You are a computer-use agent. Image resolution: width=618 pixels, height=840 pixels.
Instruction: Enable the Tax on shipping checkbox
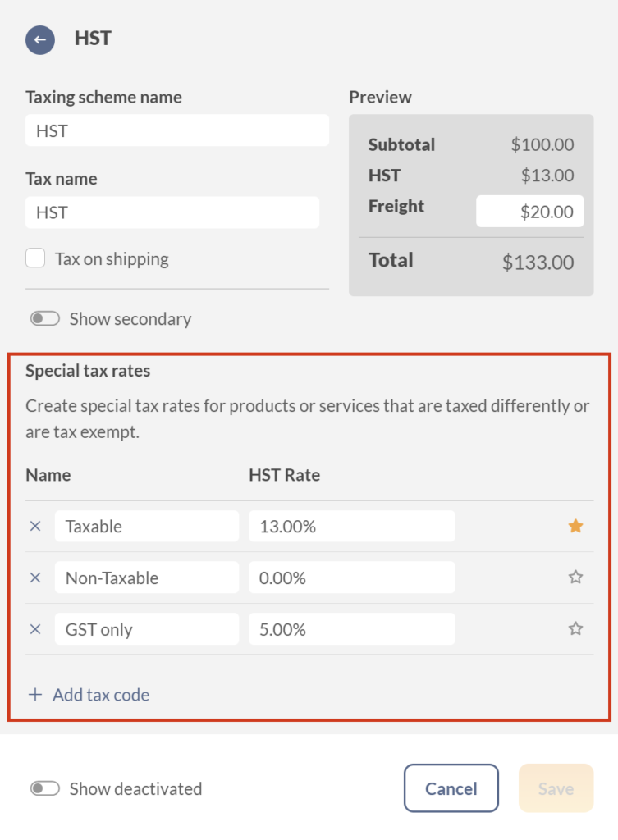point(35,258)
